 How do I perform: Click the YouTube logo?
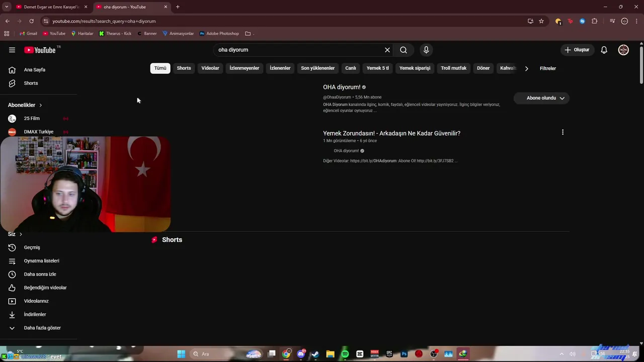[40, 50]
